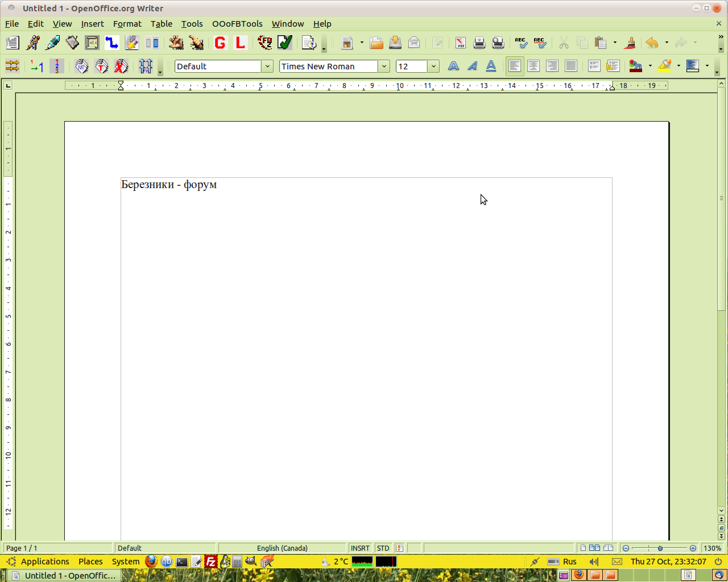Open the Times New Roman font dropdown
Image resolution: width=728 pixels, height=582 pixels.
[x=384, y=66]
